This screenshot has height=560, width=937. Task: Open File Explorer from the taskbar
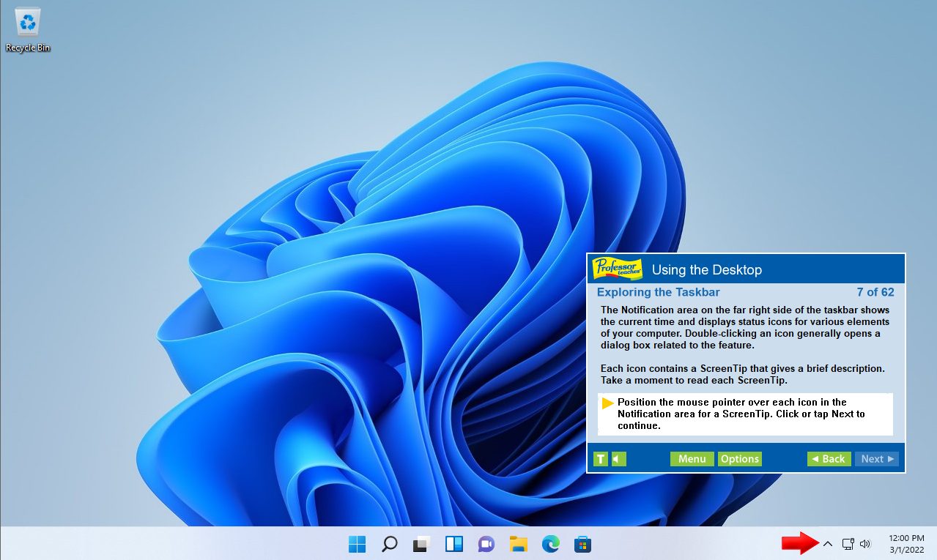(x=519, y=544)
